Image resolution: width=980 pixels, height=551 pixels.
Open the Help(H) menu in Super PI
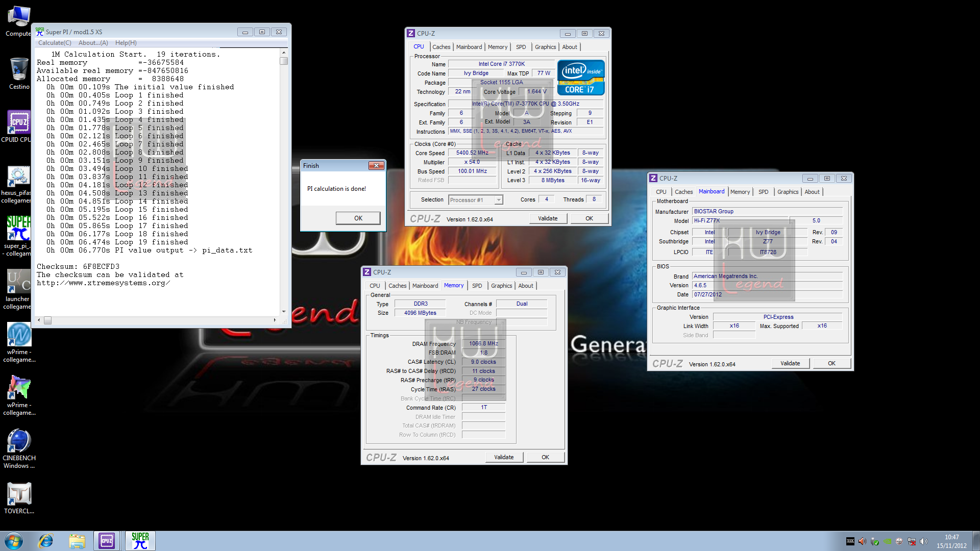tap(126, 43)
